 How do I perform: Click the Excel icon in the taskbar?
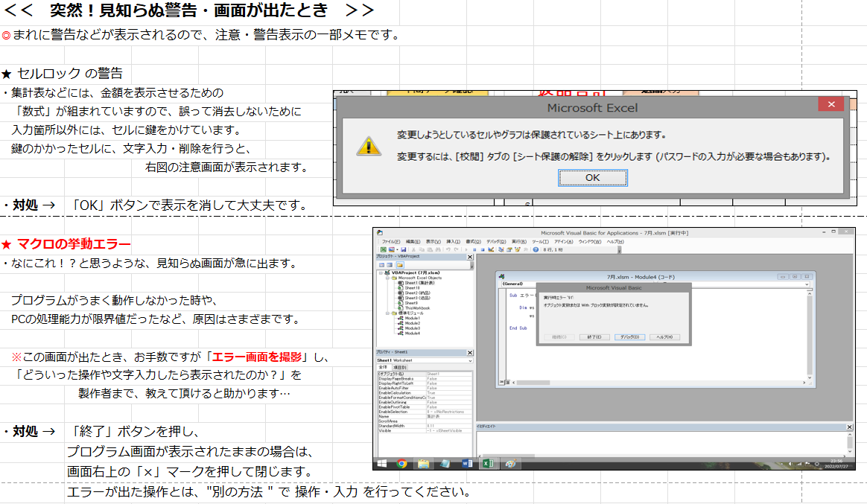click(x=488, y=463)
